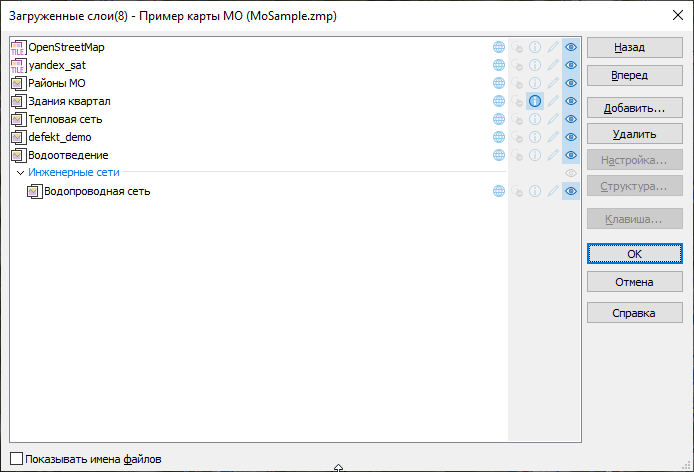Select the Водоотведение layer name
This screenshot has width=694, height=472.
point(68,155)
